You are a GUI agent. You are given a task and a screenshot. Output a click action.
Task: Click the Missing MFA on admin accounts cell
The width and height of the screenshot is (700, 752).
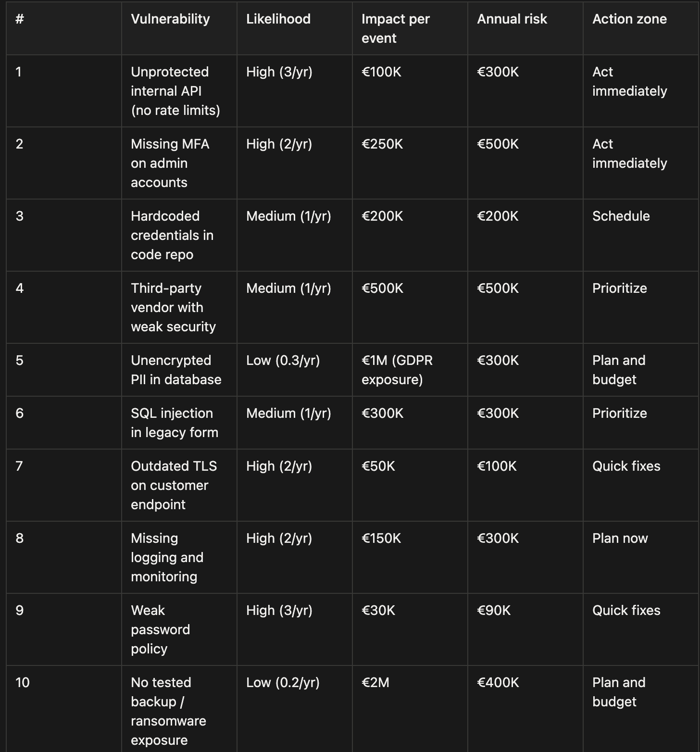pos(170,163)
